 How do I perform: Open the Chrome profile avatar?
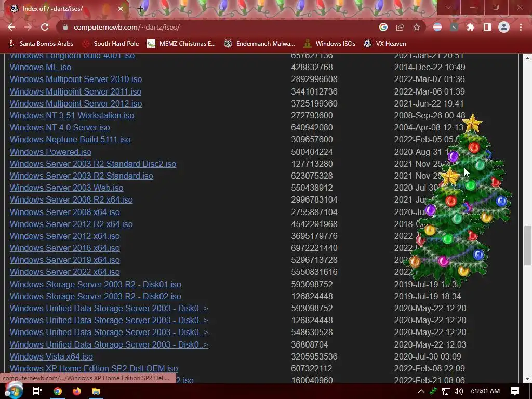(504, 27)
